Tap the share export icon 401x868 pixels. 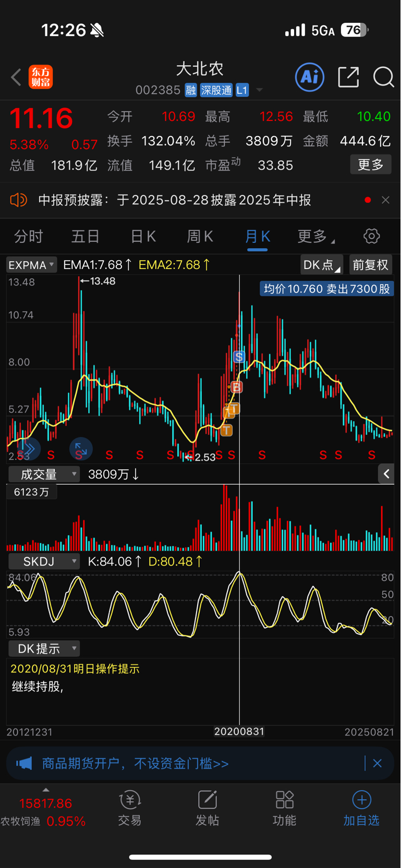348,77
